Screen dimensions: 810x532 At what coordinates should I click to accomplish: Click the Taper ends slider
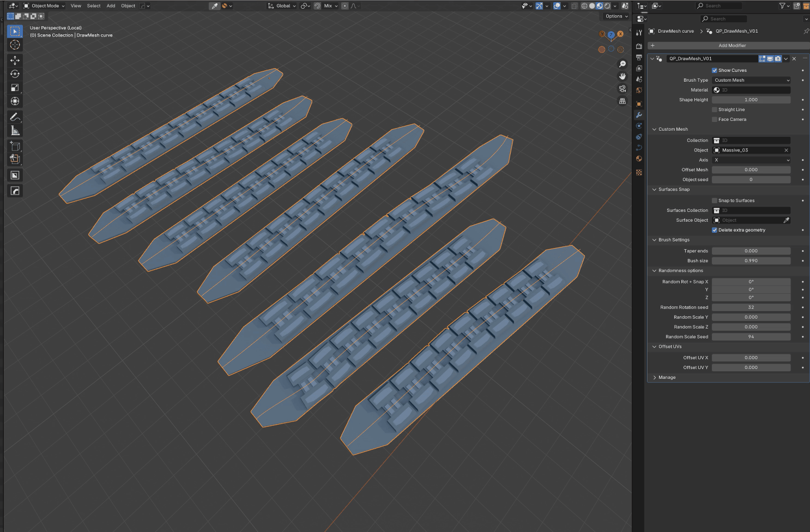pos(751,251)
